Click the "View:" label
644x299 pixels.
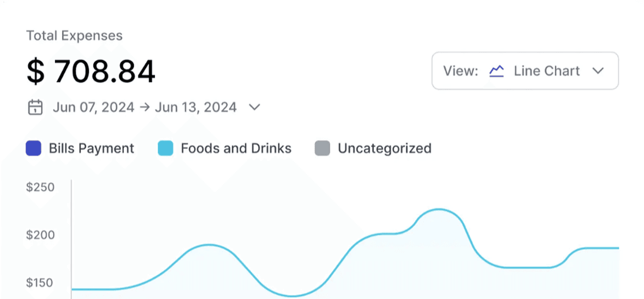point(460,71)
